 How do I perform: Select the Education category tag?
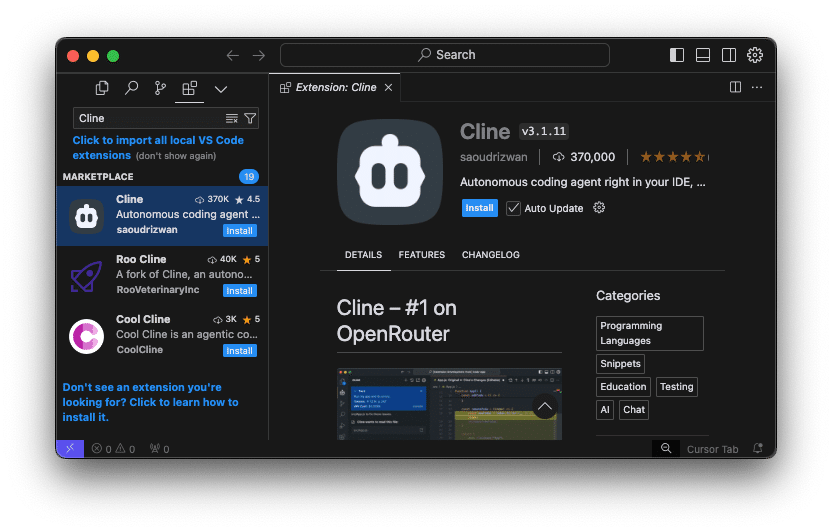click(x=623, y=387)
